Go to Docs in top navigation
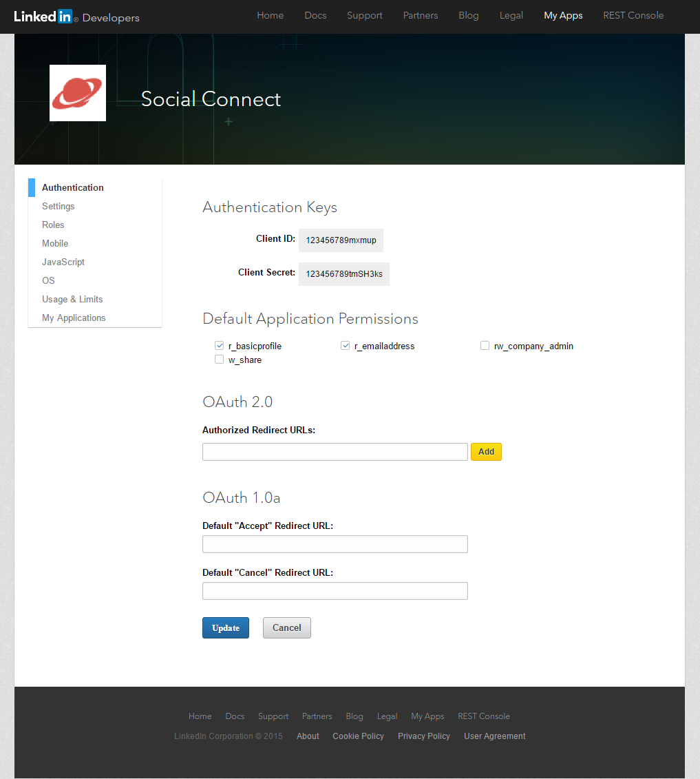The image size is (700, 779). 316,15
